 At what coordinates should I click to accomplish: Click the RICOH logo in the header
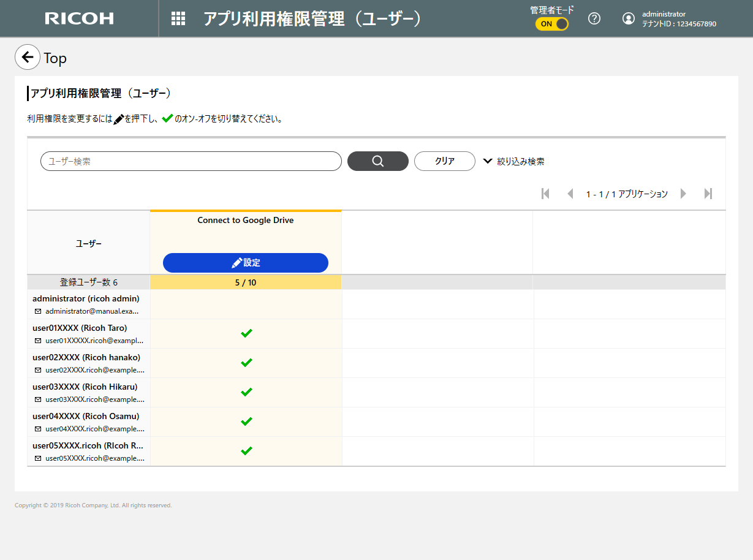[79, 18]
